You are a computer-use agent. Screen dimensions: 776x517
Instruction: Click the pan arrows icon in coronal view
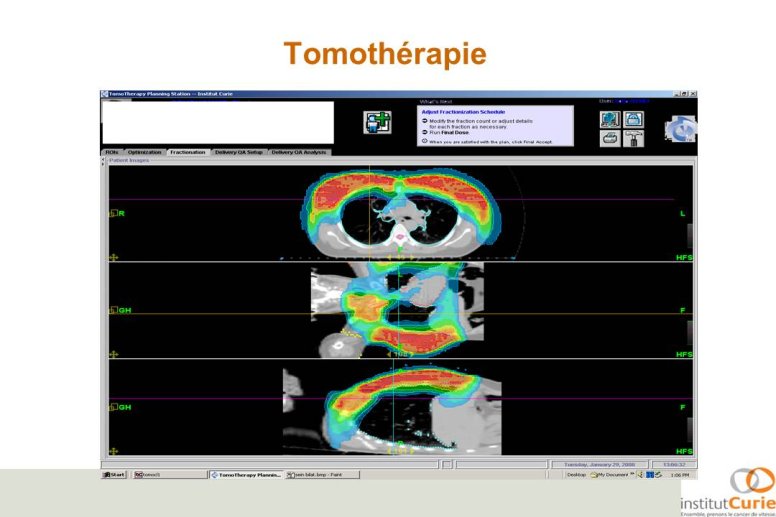point(113,354)
